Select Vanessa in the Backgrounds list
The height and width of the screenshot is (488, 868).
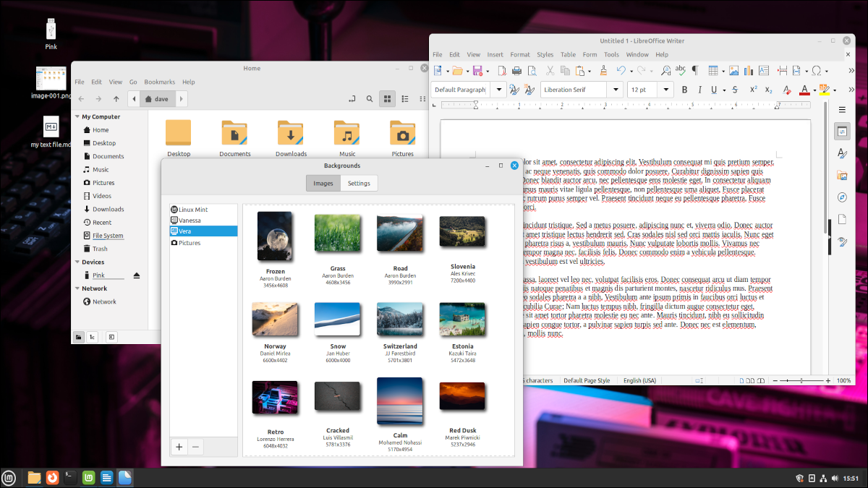pos(203,220)
